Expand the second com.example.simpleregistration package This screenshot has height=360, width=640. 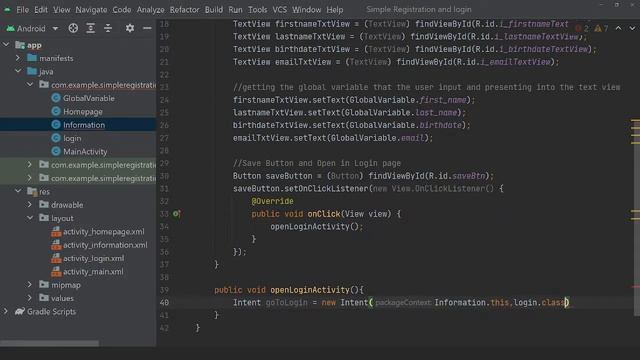pos(30,164)
